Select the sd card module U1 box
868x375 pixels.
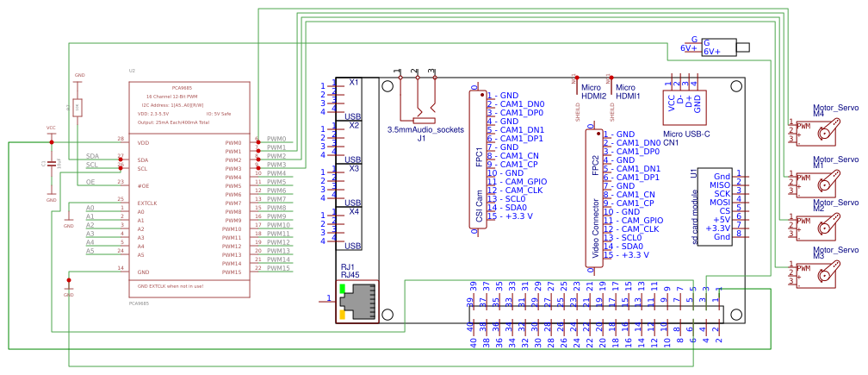coord(716,205)
